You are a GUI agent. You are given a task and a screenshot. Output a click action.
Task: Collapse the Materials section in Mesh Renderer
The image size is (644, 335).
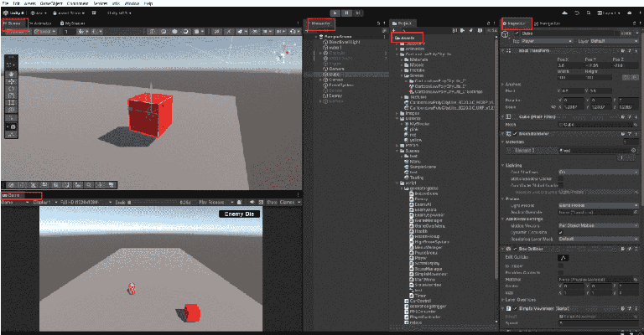click(x=503, y=142)
